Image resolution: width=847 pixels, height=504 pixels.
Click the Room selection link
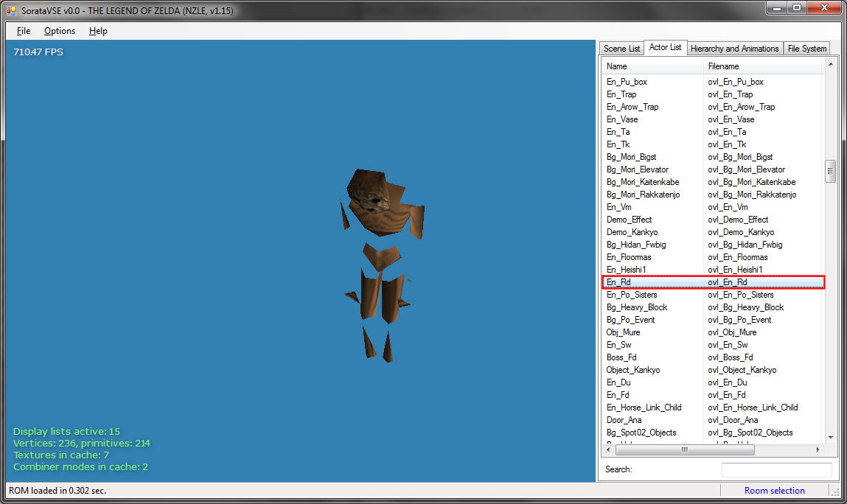pyautogui.click(x=774, y=491)
